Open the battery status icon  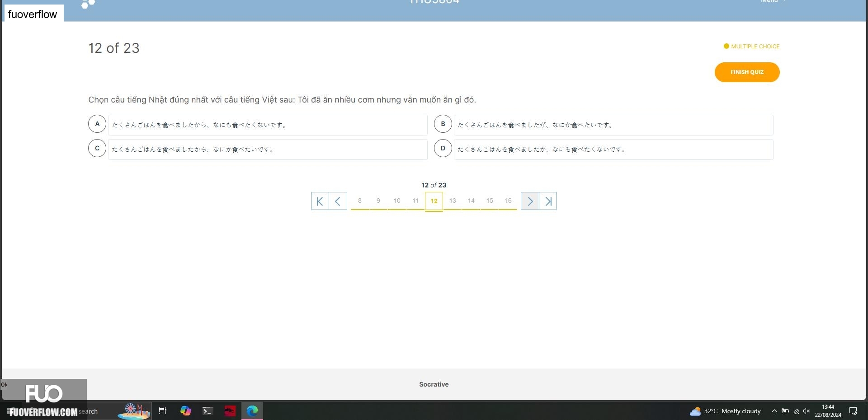click(785, 411)
